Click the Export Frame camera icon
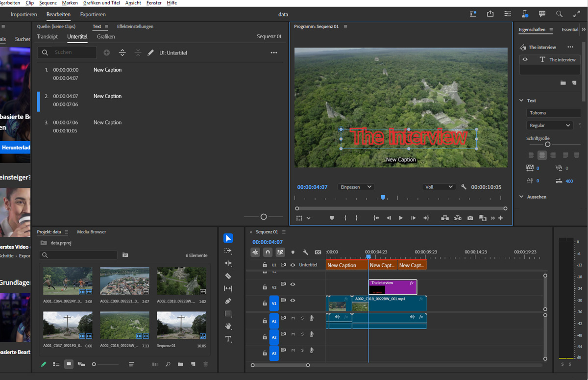The height and width of the screenshot is (380, 588). tap(470, 218)
